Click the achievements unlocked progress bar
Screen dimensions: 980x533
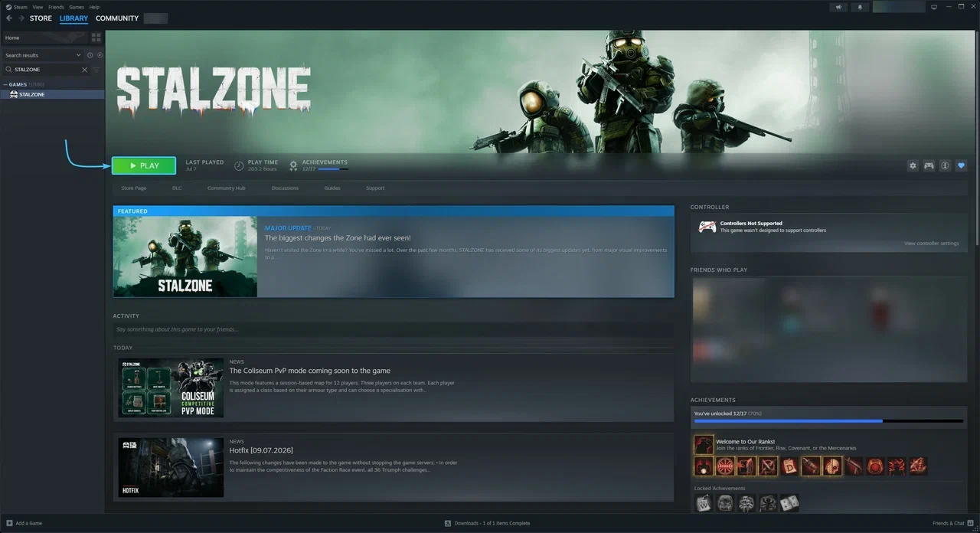(828, 421)
